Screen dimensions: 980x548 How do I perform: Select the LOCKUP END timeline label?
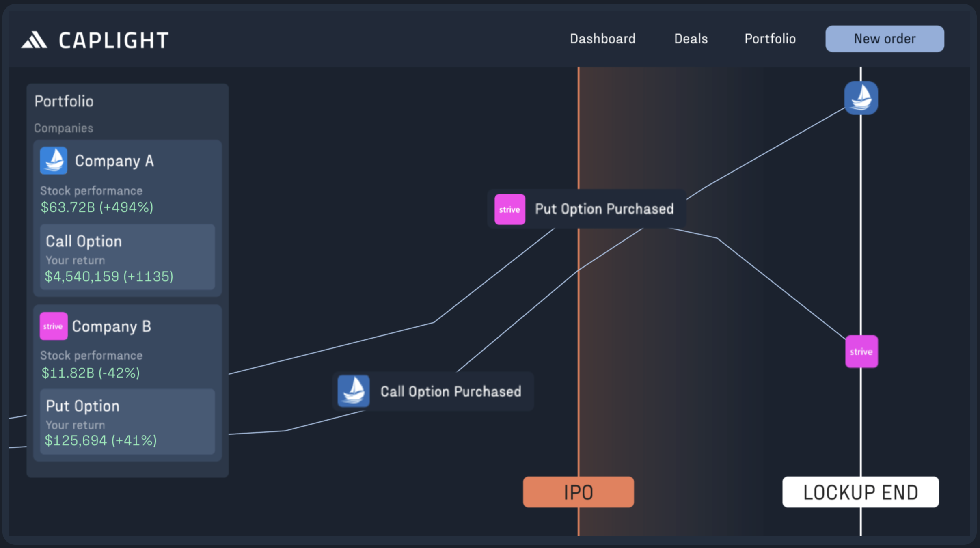(x=861, y=492)
